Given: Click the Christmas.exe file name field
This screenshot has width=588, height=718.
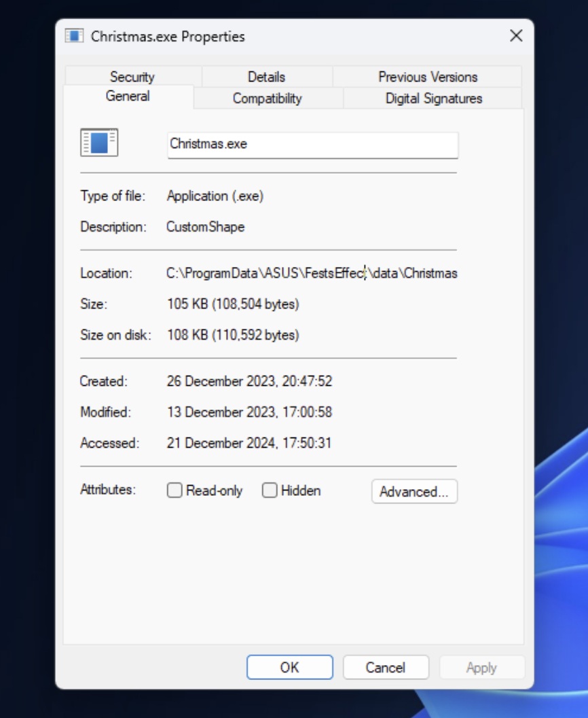Looking at the screenshot, I should [x=312, y=145].
